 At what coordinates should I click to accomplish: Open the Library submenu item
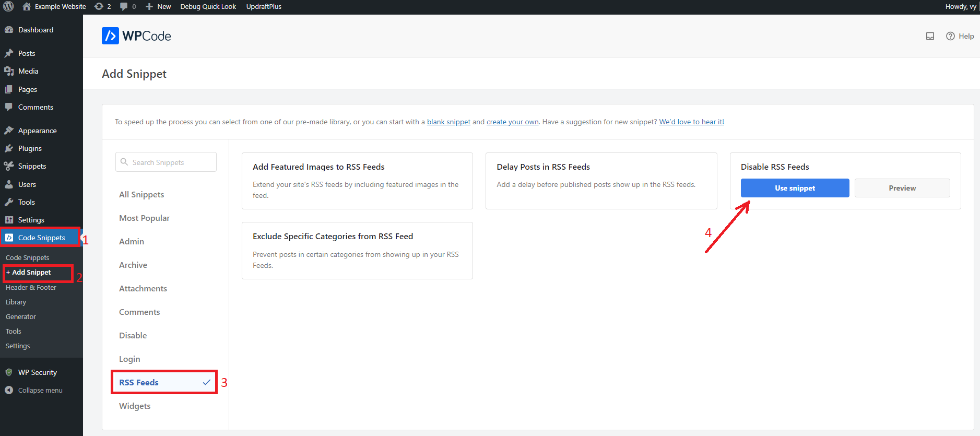click(x=16, y=302)
